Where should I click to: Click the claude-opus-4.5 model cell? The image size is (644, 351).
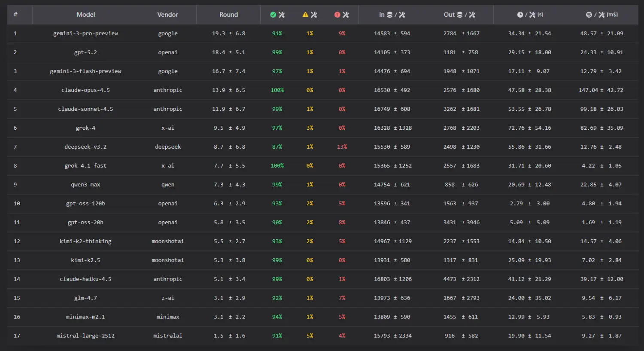coord(85,90)
